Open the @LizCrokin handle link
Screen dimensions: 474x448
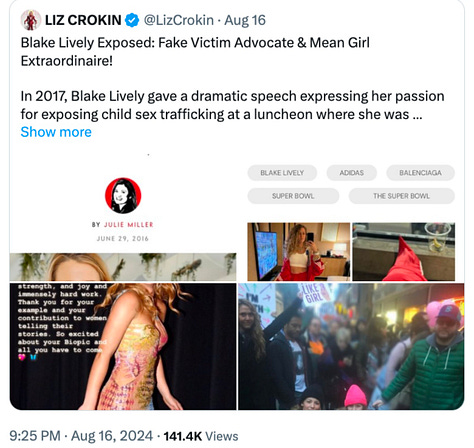[179, 20]
